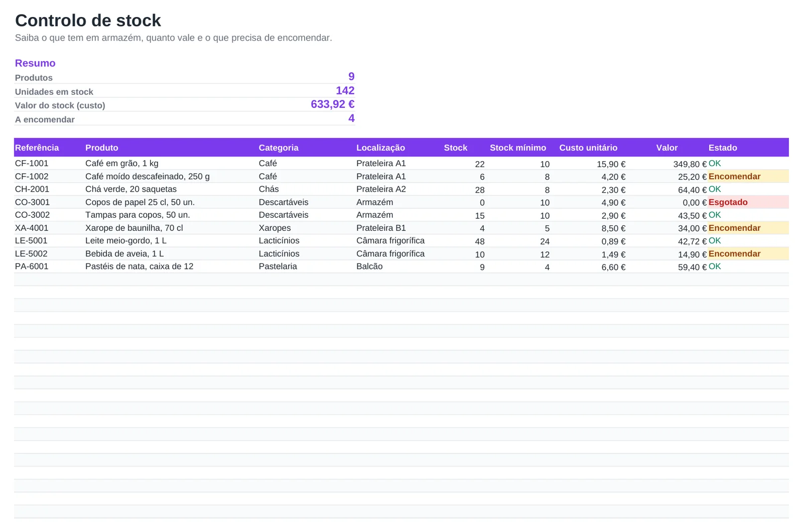Select the 349,80 € value cell

690,164
